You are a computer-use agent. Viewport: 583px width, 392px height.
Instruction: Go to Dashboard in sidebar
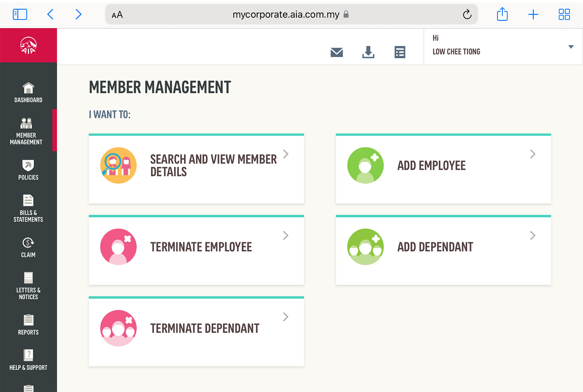(28, 93)
